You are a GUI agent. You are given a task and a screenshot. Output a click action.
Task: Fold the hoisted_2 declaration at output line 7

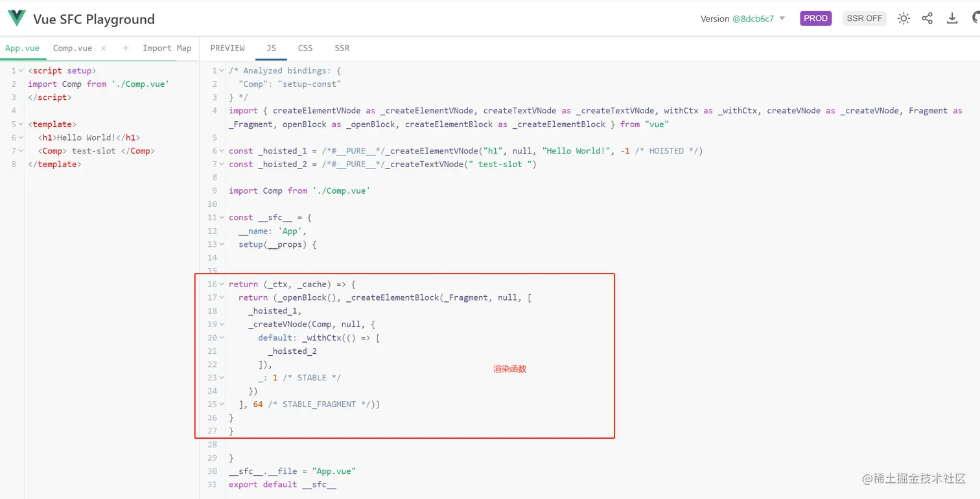pos(222,164)
